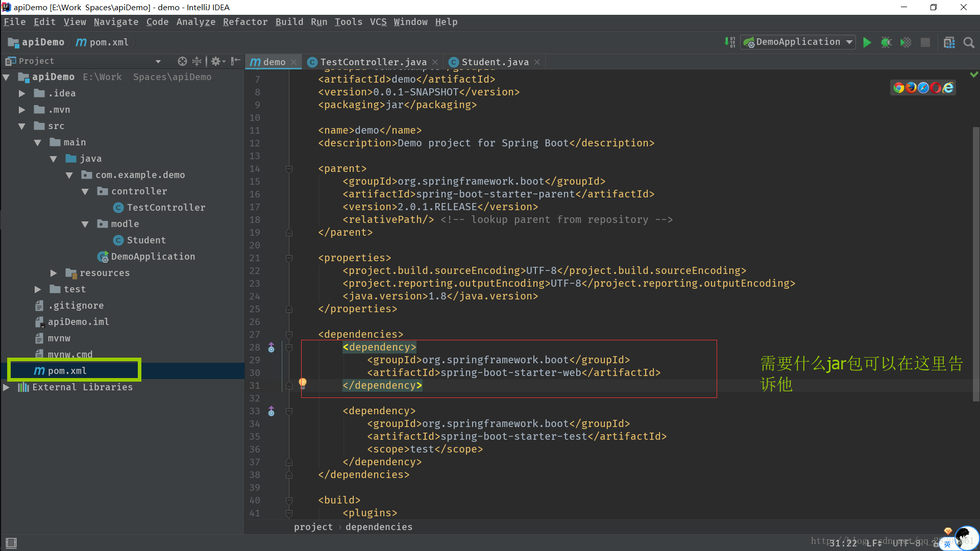Click the gutter dependency marker on line 33
Viewport: 980px width, 551px height.
click(x=271, y=411)
